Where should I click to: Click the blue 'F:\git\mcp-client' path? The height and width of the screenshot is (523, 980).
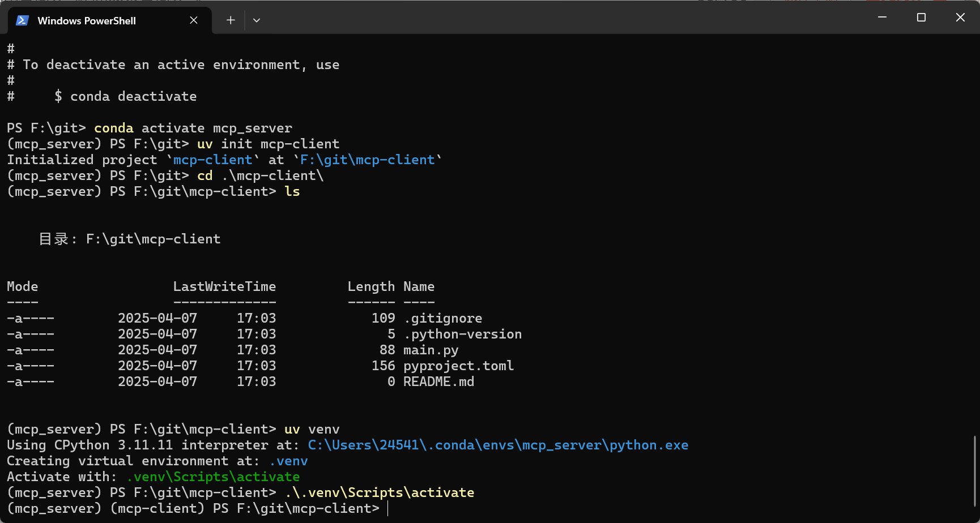(x=368, y=160)
